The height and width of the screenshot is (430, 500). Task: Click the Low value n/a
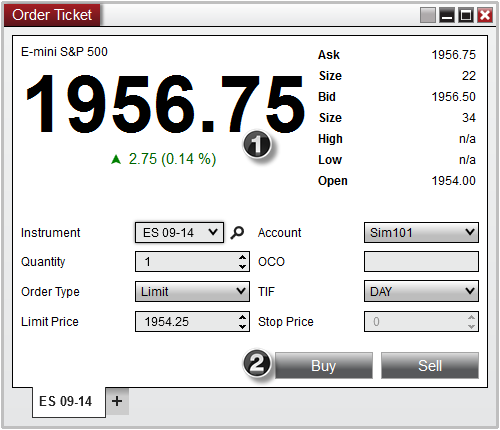(x=467, y=160)
